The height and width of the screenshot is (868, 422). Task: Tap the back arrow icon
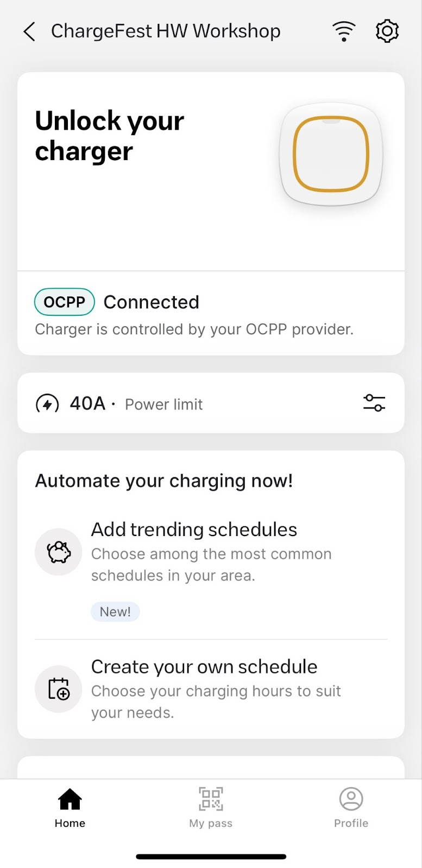[x=30, y=32]
